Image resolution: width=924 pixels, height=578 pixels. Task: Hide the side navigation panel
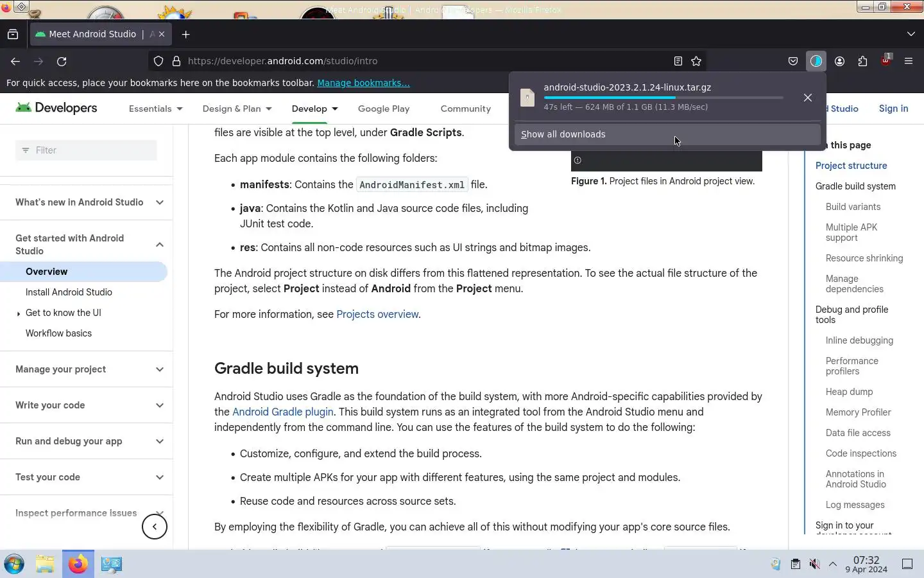(155, 527)
